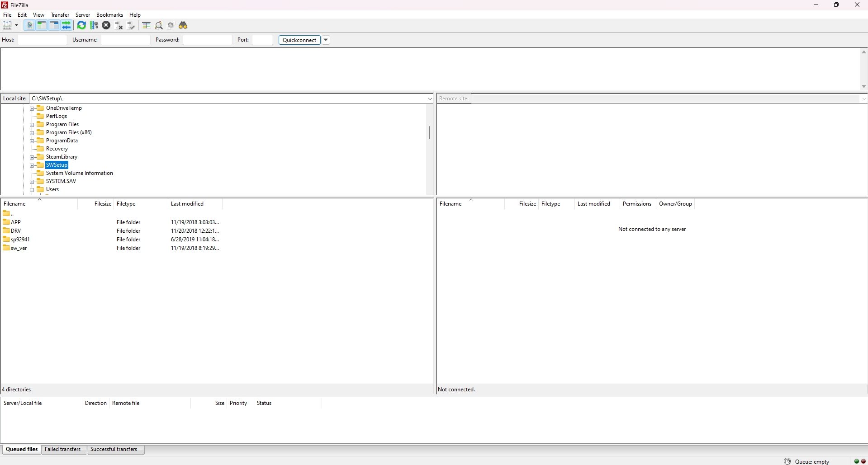Select the sw_ver folder row
The width and height of the screenshot is (868, 465).
111,248
